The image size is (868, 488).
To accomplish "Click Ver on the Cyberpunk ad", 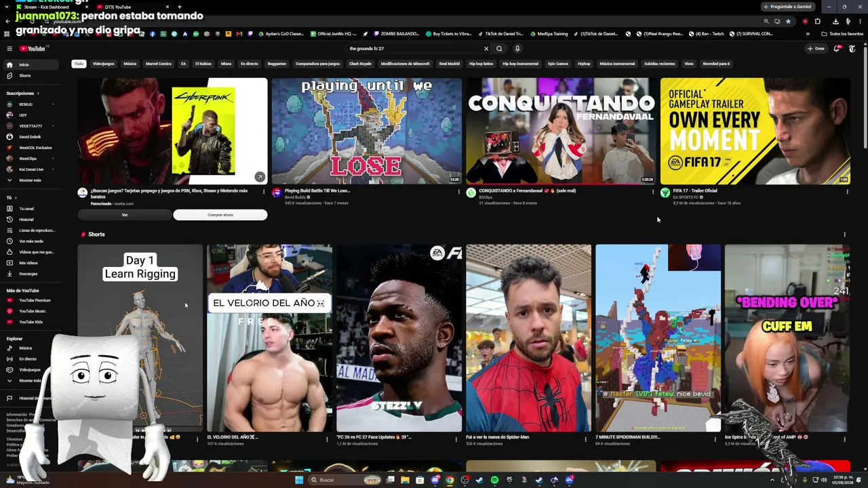I will point(125,215).
